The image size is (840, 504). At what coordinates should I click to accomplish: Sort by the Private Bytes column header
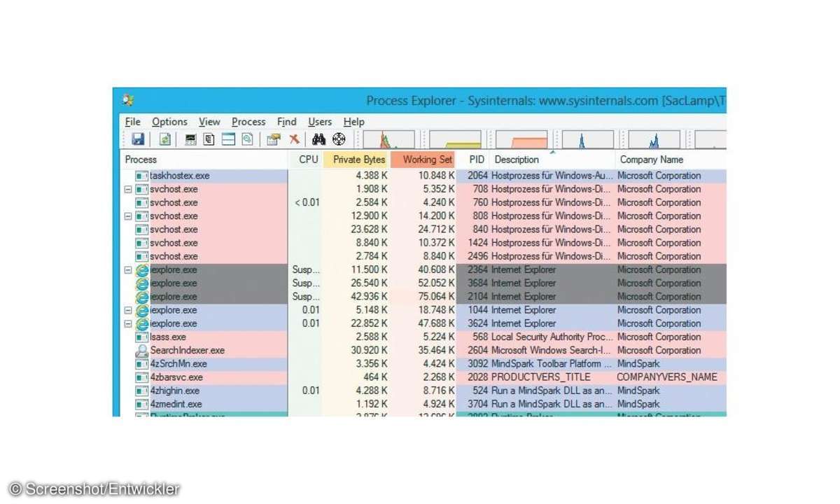[x=356, y=160]
